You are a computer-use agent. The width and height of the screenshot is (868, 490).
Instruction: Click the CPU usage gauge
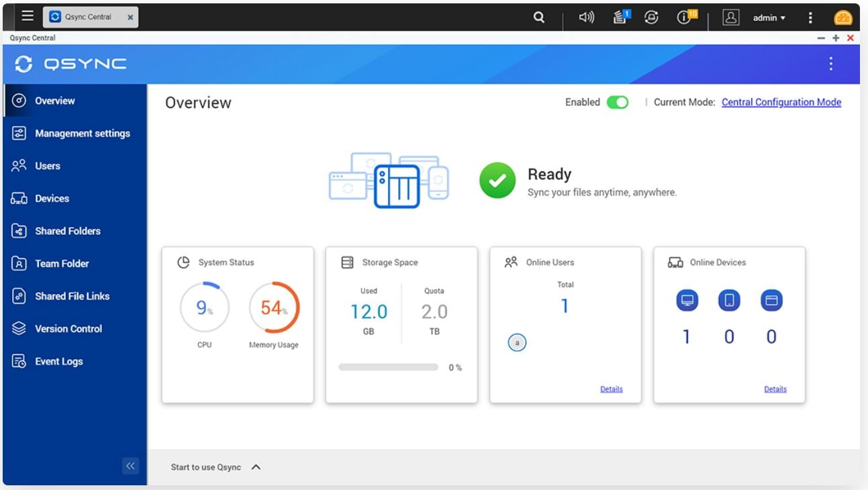point(205,308)
